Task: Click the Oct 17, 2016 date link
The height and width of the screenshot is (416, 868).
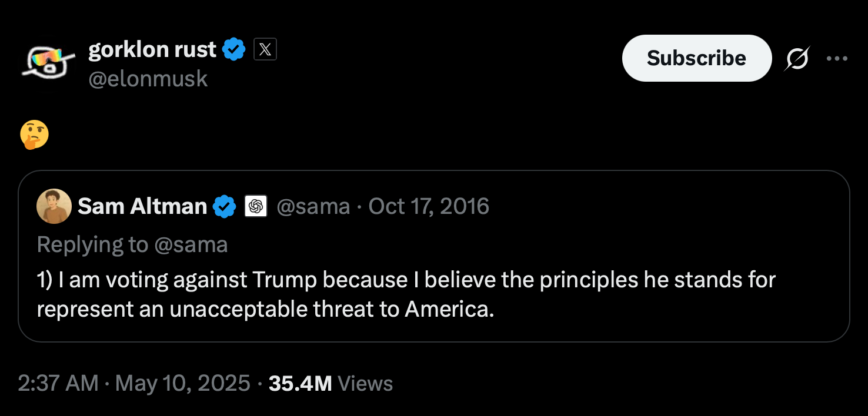Action: coord(429,206)
